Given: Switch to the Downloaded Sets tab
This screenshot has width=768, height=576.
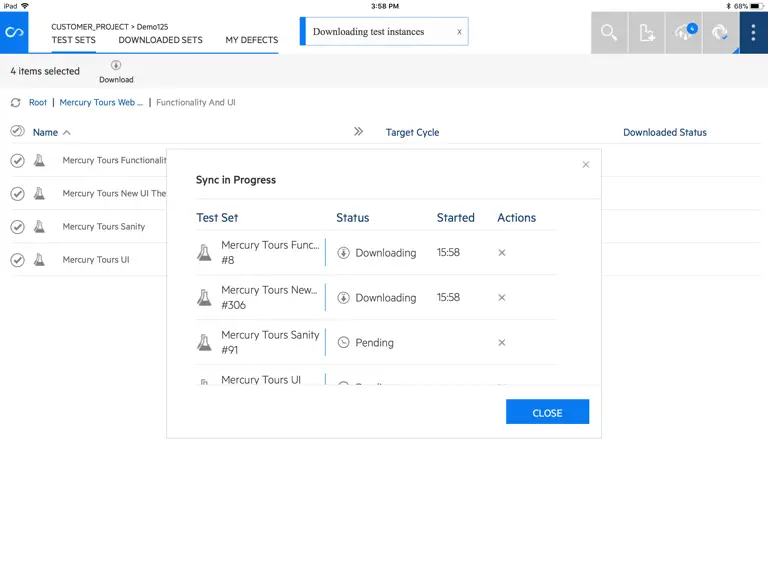Looking at the screenshot, I should (160, 40).
